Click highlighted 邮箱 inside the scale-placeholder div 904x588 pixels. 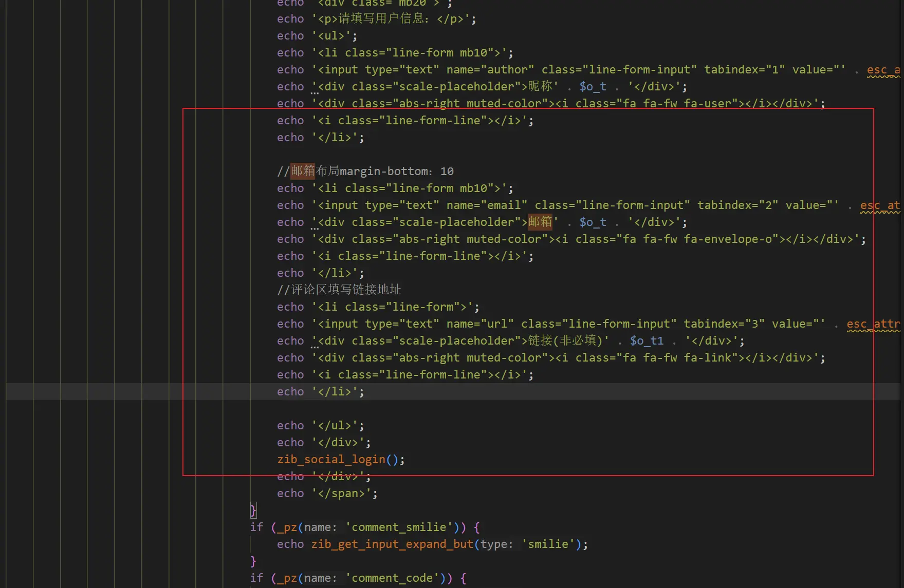(540, 222)
